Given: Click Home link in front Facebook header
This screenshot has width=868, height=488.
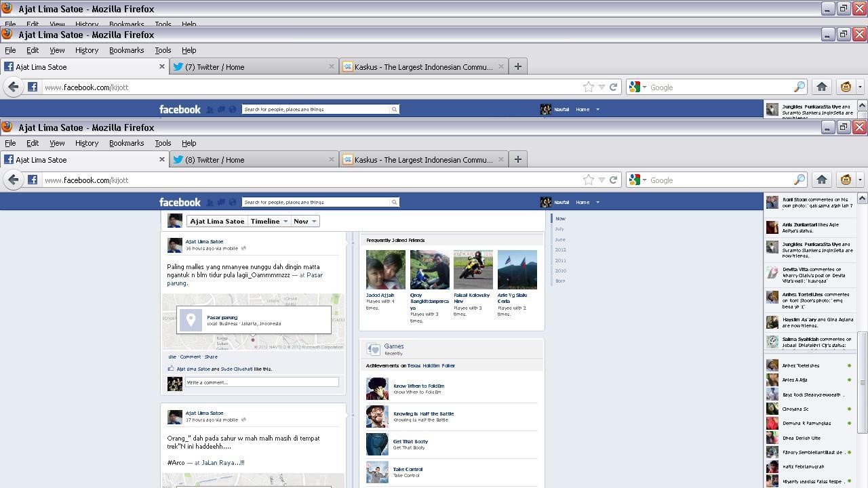Looking at the screenshot, I should 583,202.
